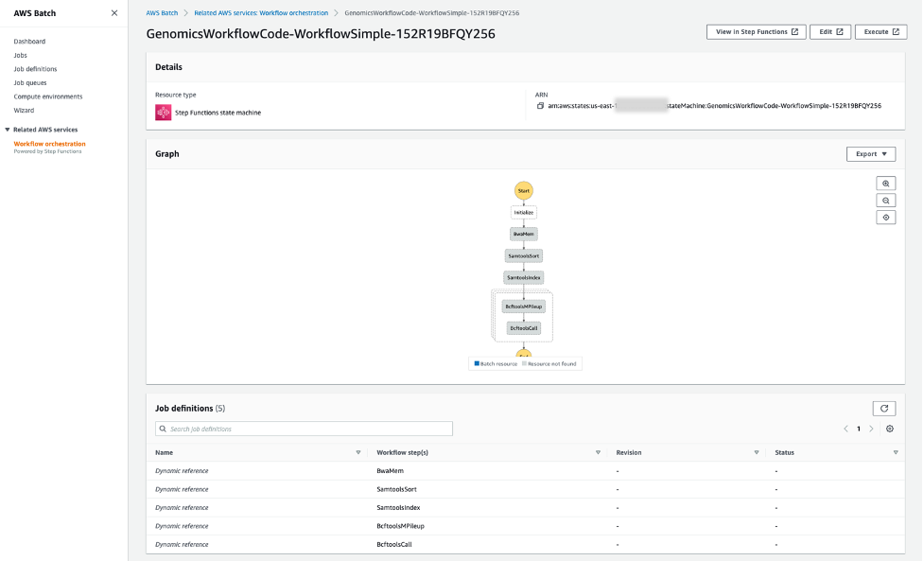This screenshot has width=924, height=561.
Task: Open Job queues in the sidebar
Action: click(x=30, y=83)
